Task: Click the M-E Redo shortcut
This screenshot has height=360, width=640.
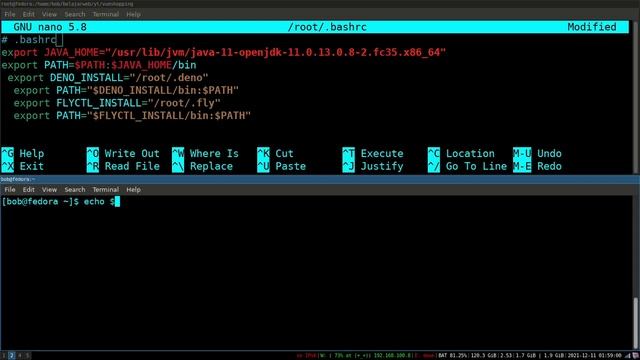Action: tap(538, 167)
